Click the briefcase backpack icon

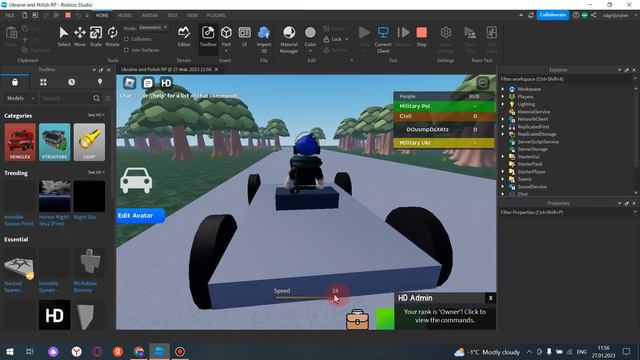[357, 319]
